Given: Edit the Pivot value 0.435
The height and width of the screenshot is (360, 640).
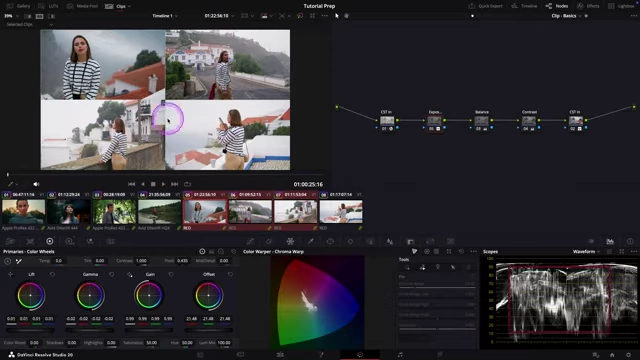Looking at the screenshot, I should 182,261.
